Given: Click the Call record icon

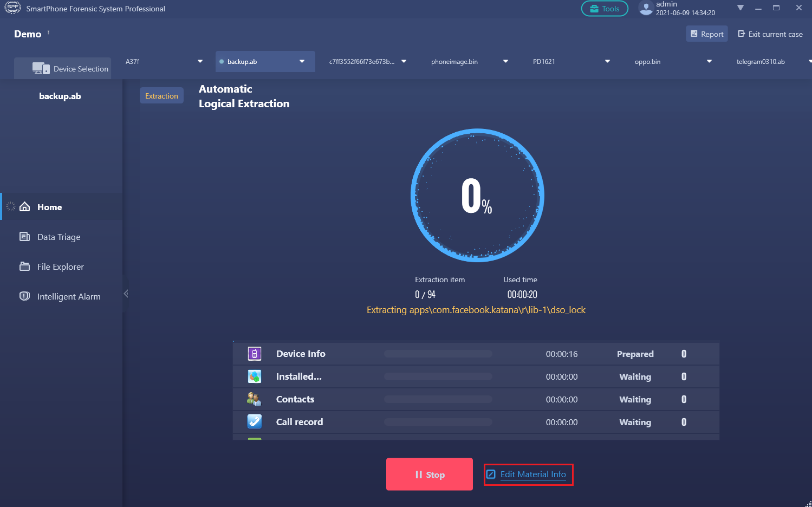Looking at the screenshot, I should (255, 421).
